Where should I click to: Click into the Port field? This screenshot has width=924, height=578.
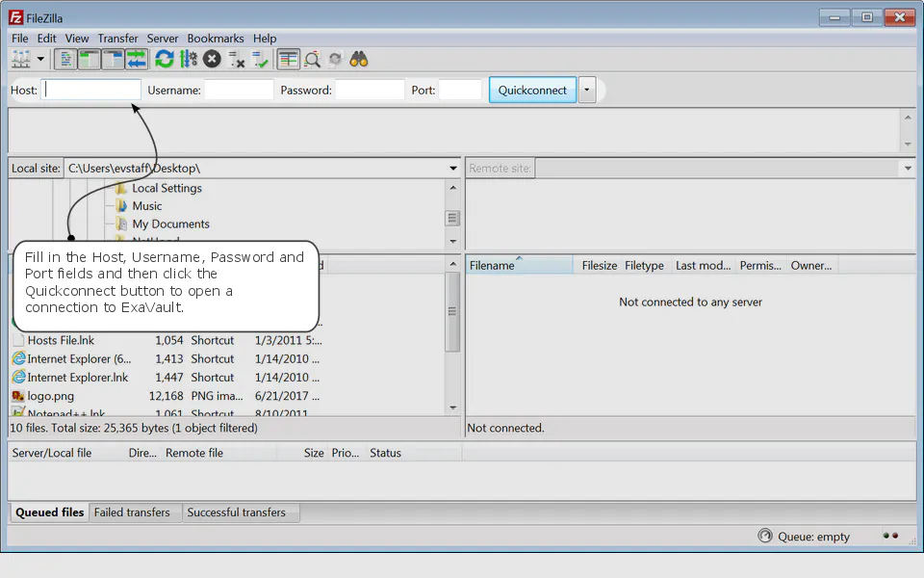460,90
